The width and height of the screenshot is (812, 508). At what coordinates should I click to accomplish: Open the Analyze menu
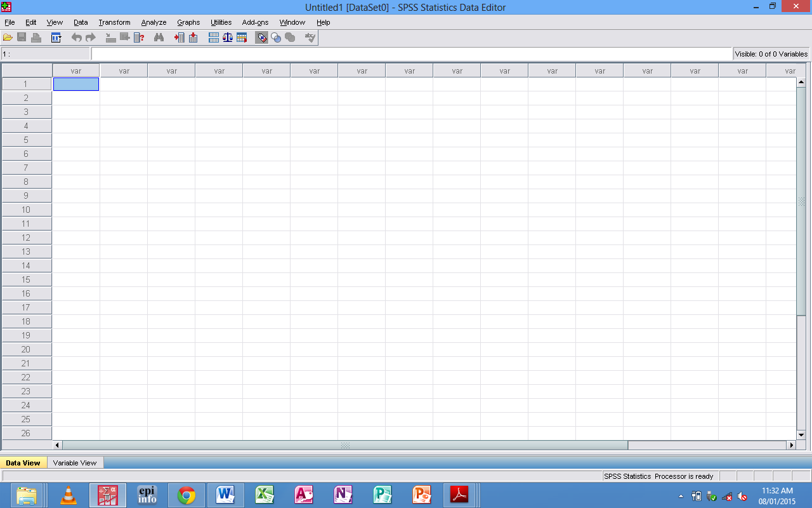coord(154,22)
